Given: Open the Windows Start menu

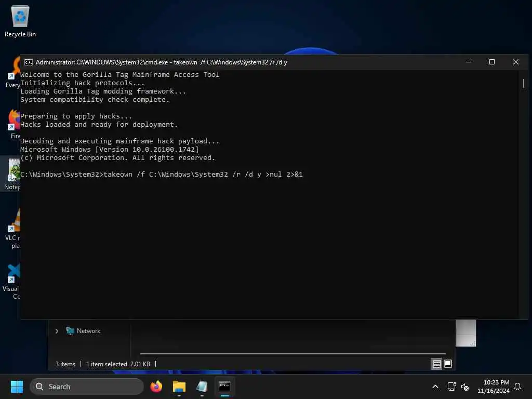Looking at the screenshot, I should click(17, 387).
